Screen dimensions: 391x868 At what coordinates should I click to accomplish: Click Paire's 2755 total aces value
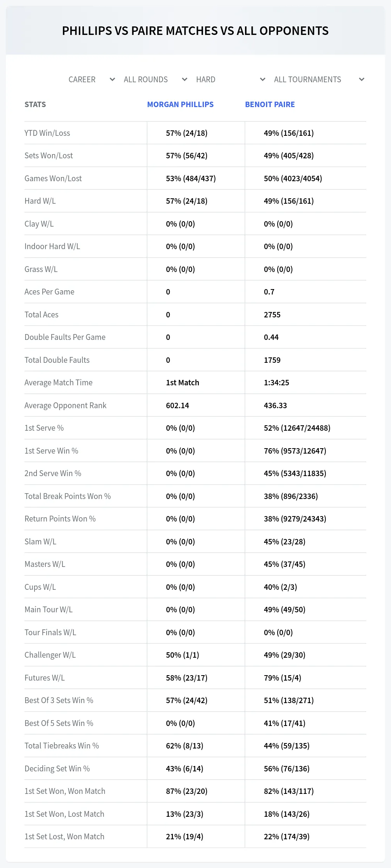point(272,315)
